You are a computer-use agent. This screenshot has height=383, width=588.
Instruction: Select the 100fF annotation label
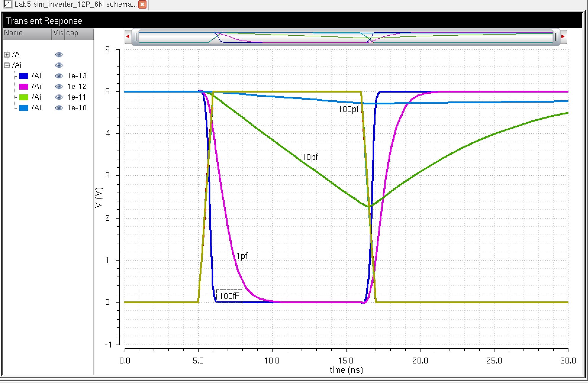tap(229, 296)
